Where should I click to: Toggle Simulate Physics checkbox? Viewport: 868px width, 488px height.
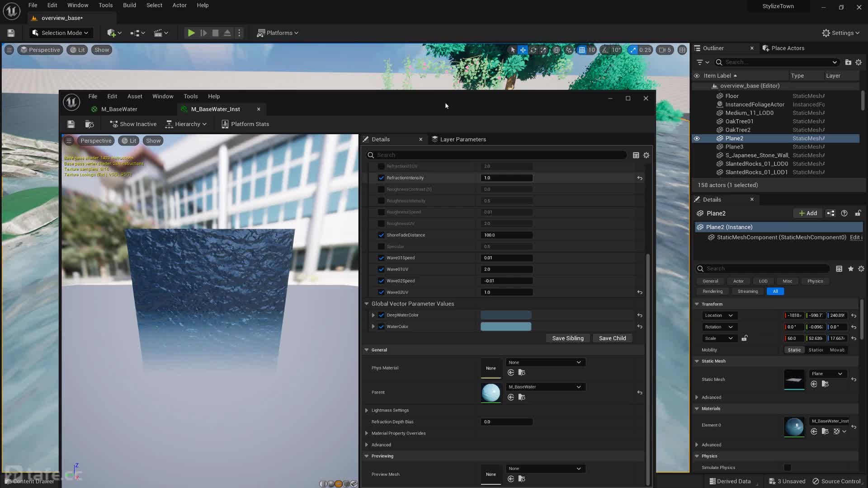[788, 468]
